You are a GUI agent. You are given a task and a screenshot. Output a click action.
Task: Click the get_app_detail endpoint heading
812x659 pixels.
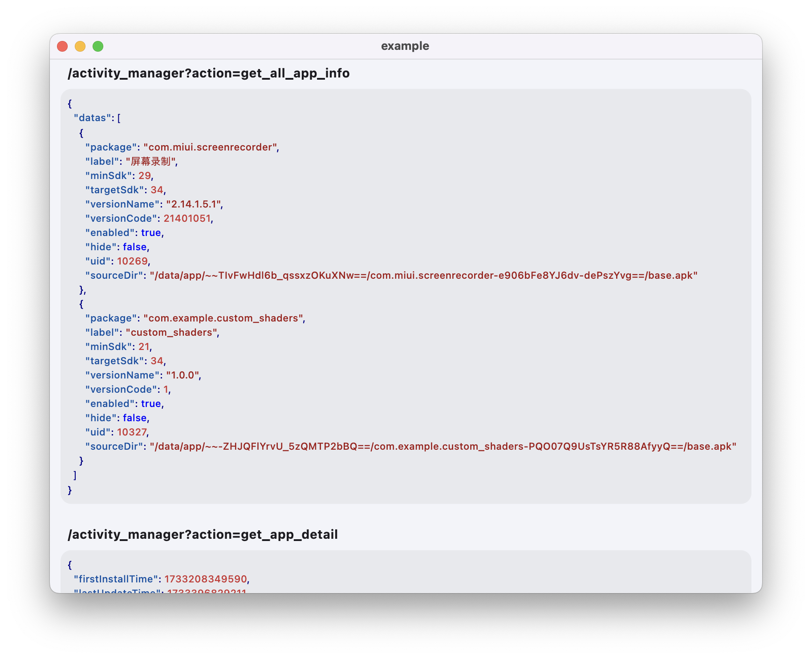pos(203,535)
